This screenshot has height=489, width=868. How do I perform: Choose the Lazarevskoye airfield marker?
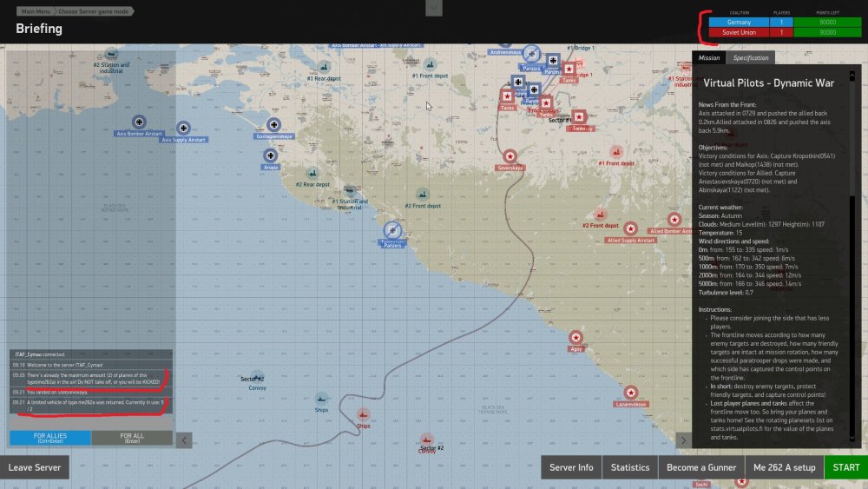(630, 393)
